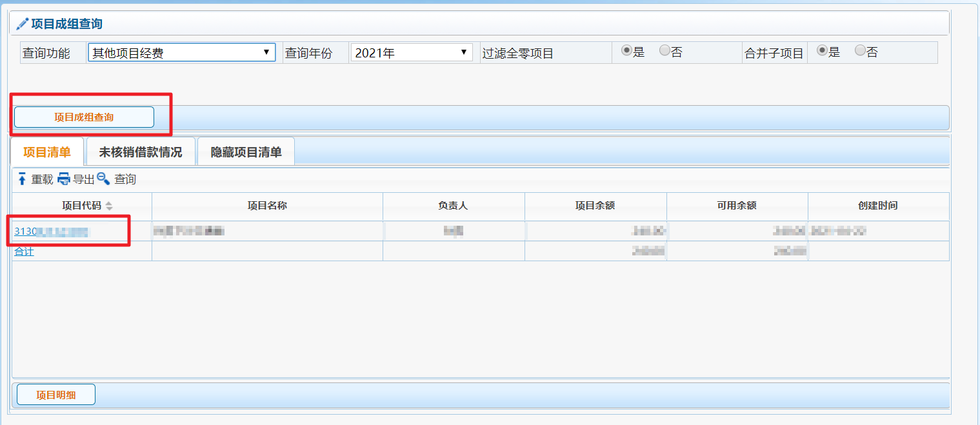Open the 查询功能 dropdown showing 其他项目经费
The width and height of the screenshot is (980, 425).
181,53
